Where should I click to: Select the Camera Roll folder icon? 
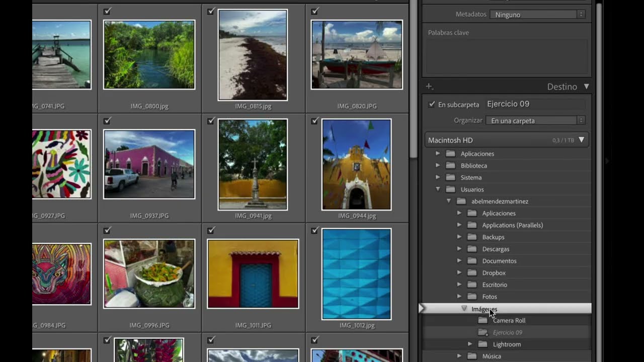coord(483,320)
